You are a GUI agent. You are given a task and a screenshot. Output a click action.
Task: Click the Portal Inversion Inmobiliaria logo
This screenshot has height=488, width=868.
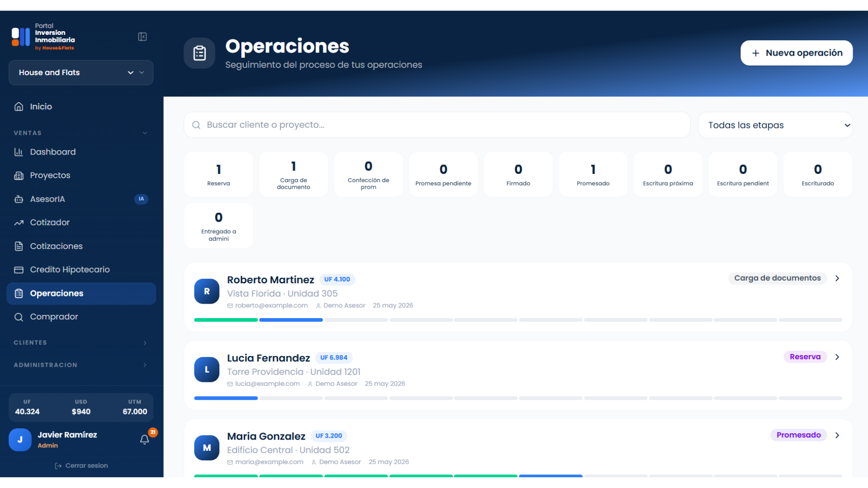(43, 37)
